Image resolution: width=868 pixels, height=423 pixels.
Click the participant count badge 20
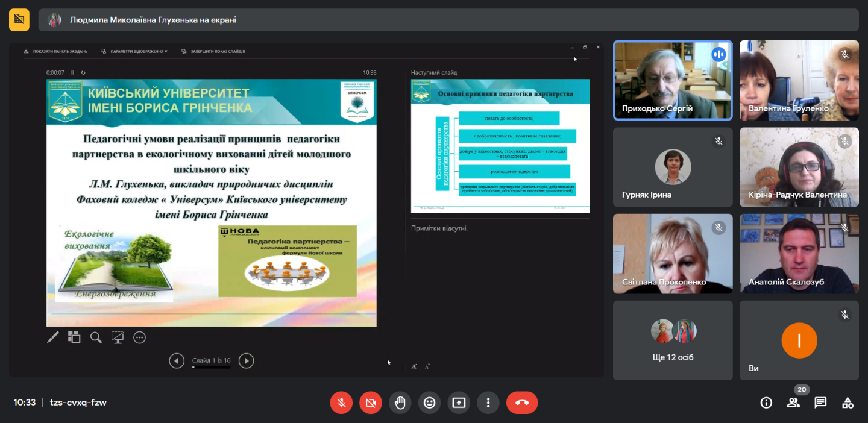[802, 389]
